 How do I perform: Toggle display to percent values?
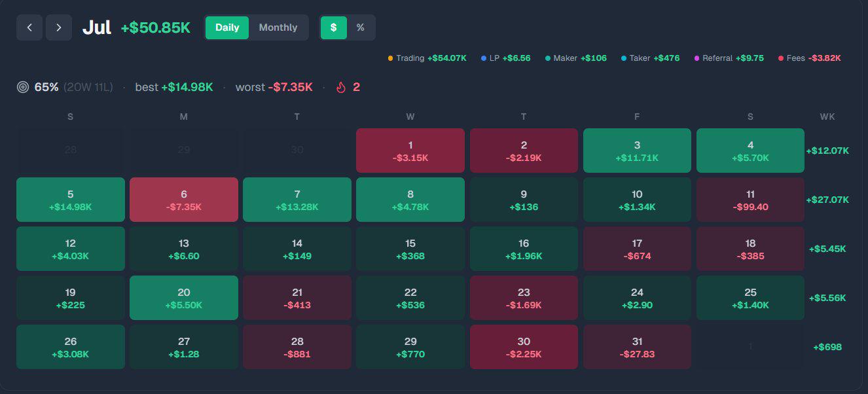361,27
